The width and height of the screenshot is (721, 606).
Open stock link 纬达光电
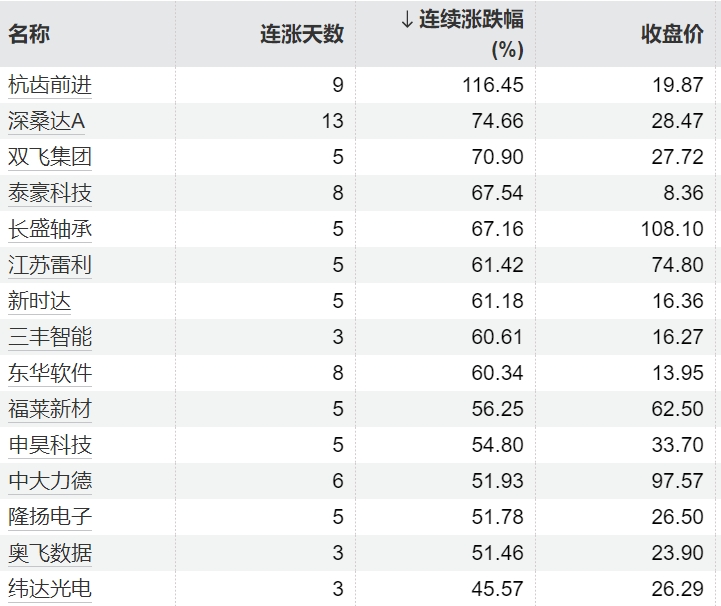click(50, 589)
